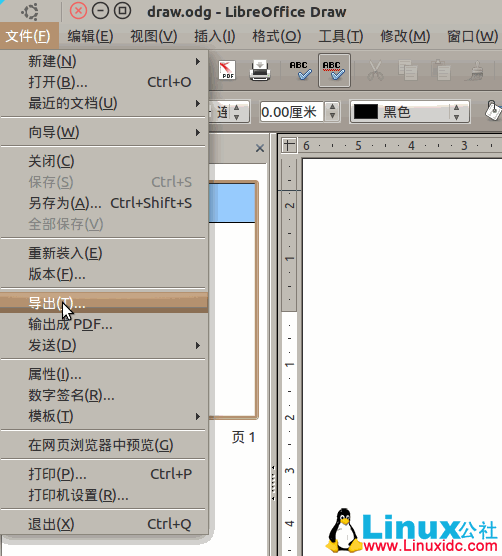Image resolution: width=502 pixels, height=556 pixels.
Task: Click the 页 1 page label
Action: (x=244, y=438)
